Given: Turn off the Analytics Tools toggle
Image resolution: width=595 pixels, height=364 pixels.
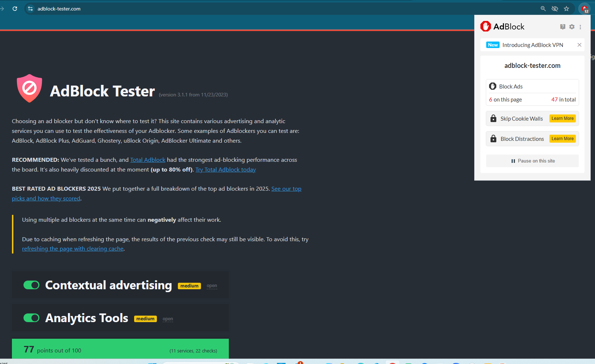Looking at the screenshot, I should 31,318.
